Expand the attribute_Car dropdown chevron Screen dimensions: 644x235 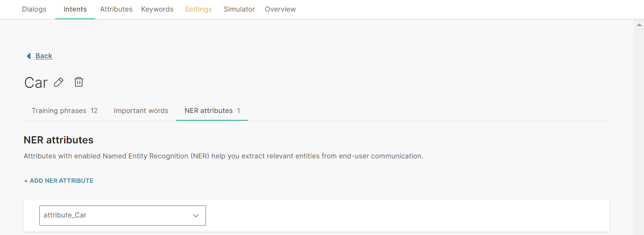196,215
